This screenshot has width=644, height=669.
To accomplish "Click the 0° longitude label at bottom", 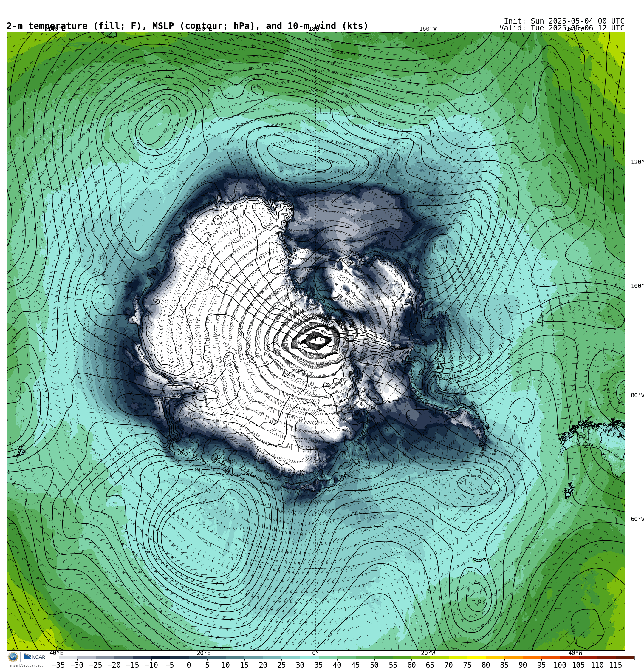I will pos(315,653).
